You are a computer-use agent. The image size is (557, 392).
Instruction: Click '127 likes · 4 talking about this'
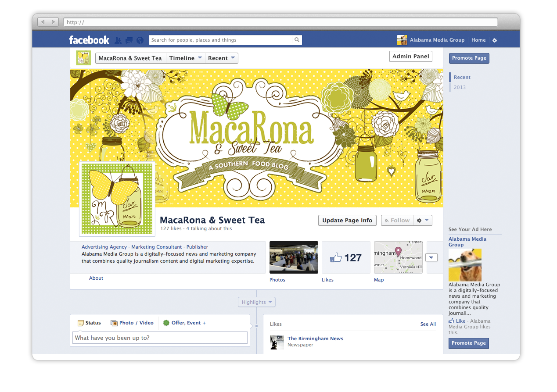coord(196,228)
